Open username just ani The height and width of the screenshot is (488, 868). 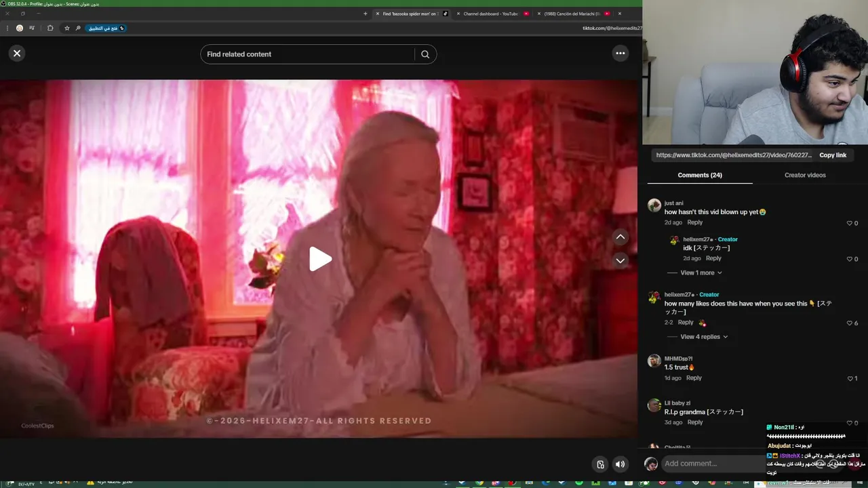pos(673,203)
